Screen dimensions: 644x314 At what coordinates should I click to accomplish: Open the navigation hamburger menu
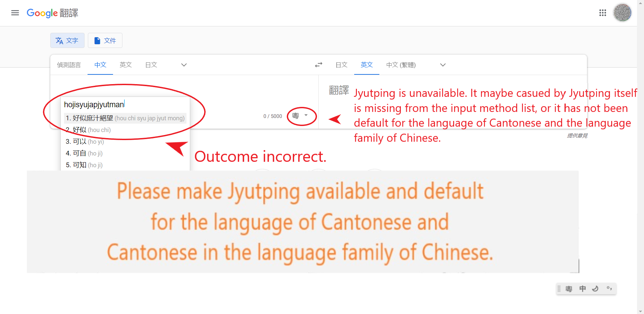pyautogui.click(x=15, y=13)
